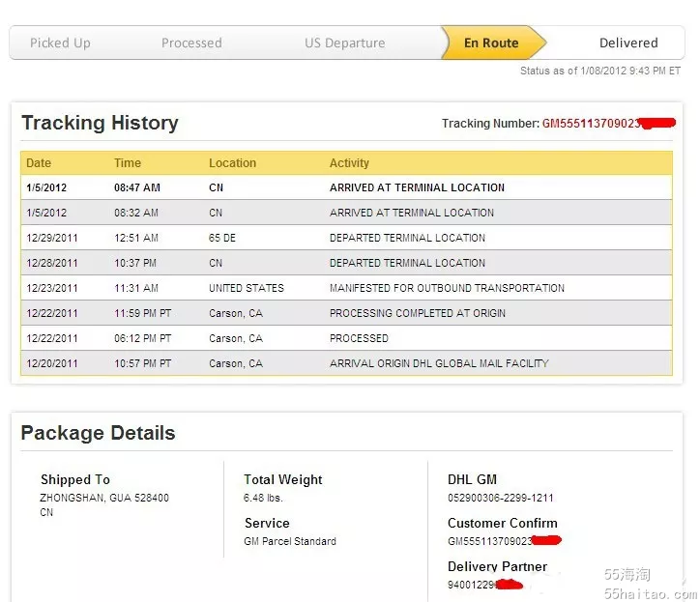Click PROCESSING COMPLETED AT ORIGIN activity
The width and height of the screenshot is (700, 602).
coord(418,313)
